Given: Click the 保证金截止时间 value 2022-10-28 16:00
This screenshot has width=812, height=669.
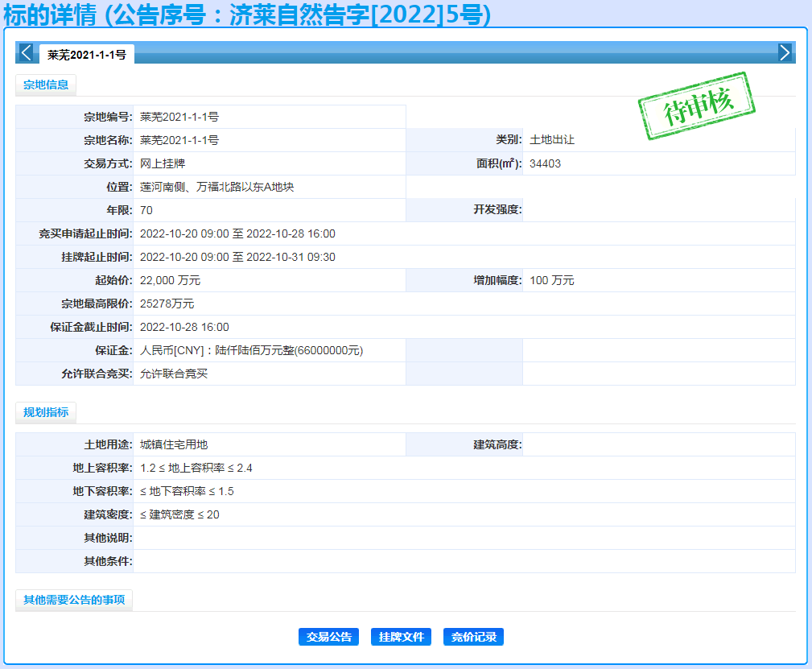Looking at the screenshot, I should click(x=184, y=327).
